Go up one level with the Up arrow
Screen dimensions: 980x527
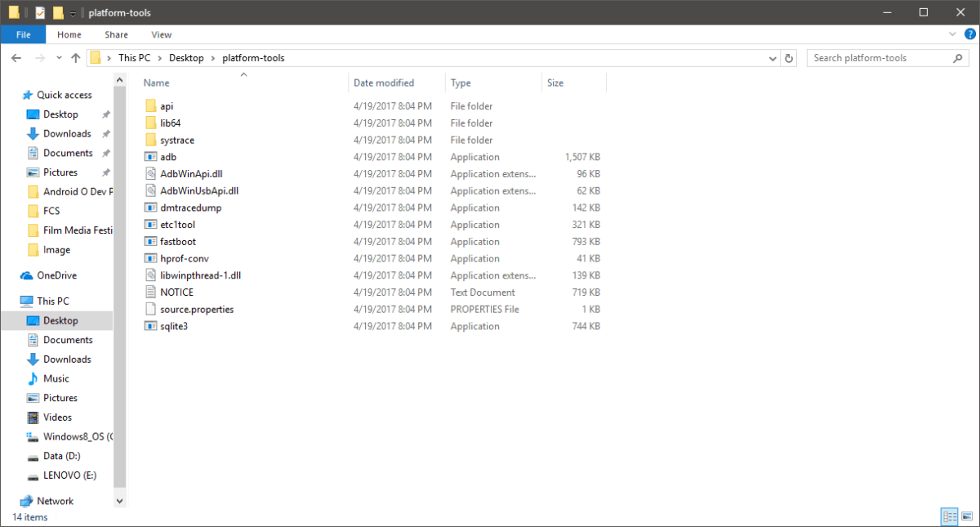pyautogui.click(x=76, y=58)
